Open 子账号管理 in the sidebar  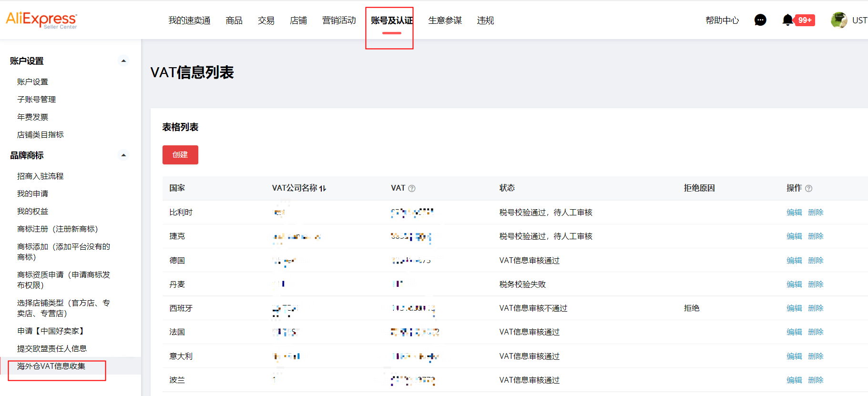click(x=37, y=99)
